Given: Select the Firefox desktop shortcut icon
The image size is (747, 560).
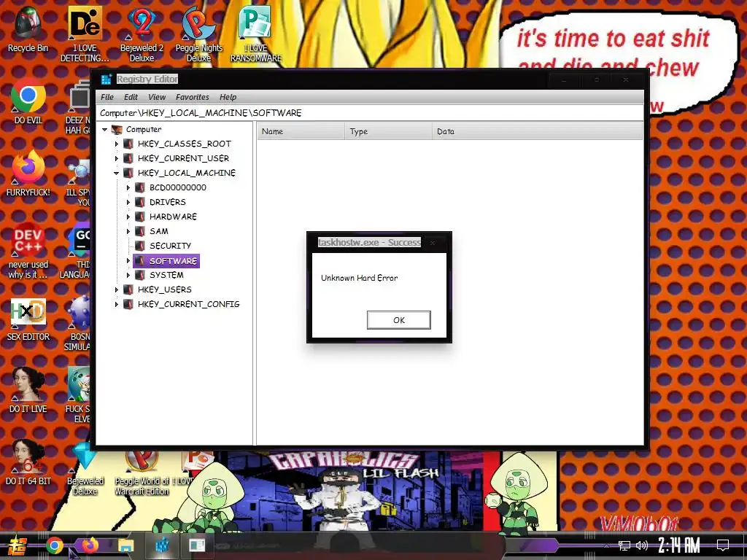Looking at the screenshot, I should point(28,174).
